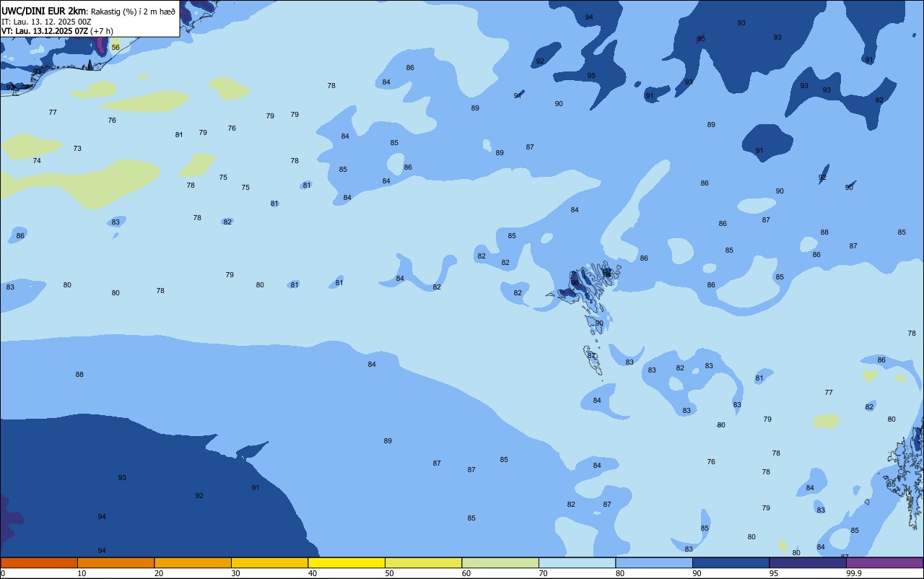This screenshot has width=924, height=579.
Task: Pick the 50–60 yellow-green legend swatch
Action: (x=423, y=562)
